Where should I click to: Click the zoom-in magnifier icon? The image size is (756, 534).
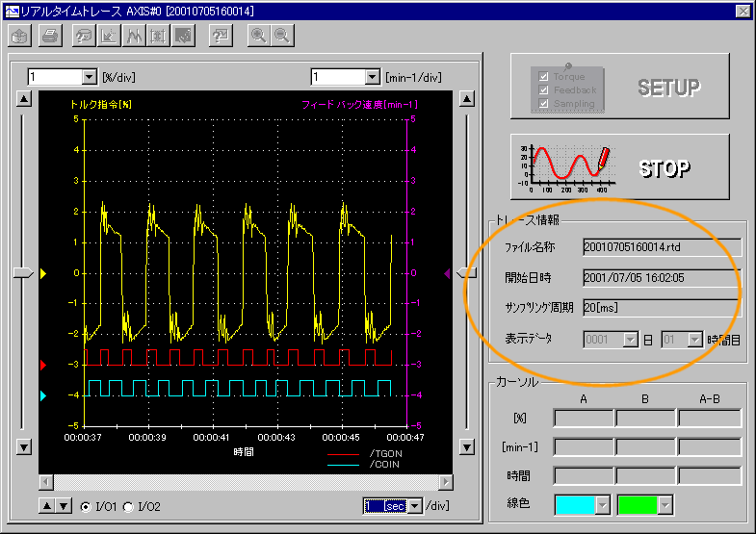pos(258,36)
